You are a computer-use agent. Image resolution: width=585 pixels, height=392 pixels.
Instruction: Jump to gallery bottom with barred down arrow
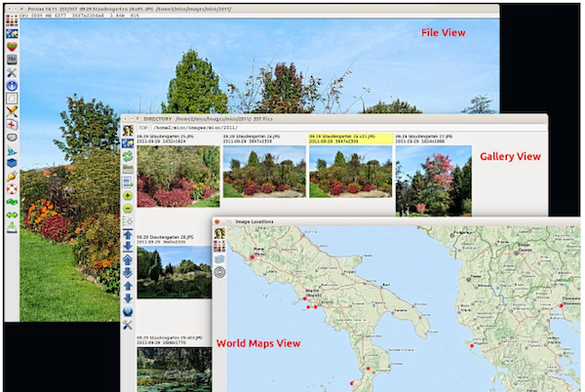coord(128,246)
